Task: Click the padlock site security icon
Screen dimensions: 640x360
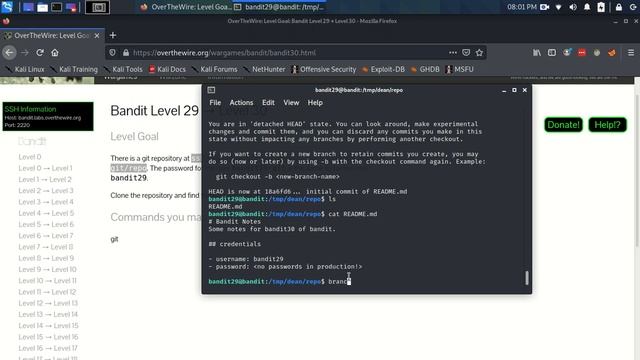Action: 126,53
